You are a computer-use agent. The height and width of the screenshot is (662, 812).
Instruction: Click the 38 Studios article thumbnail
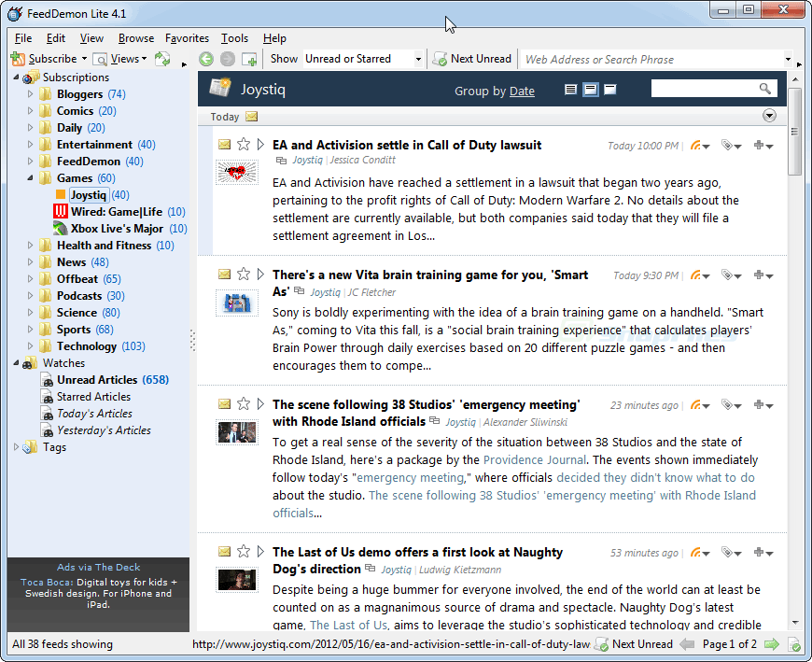coord(237,431)
